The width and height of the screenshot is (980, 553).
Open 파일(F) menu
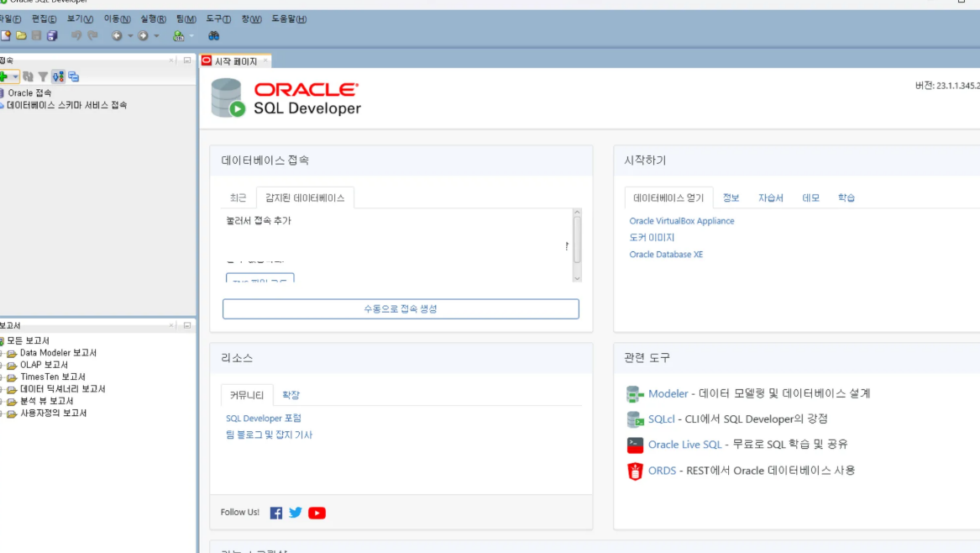[10, 18]
